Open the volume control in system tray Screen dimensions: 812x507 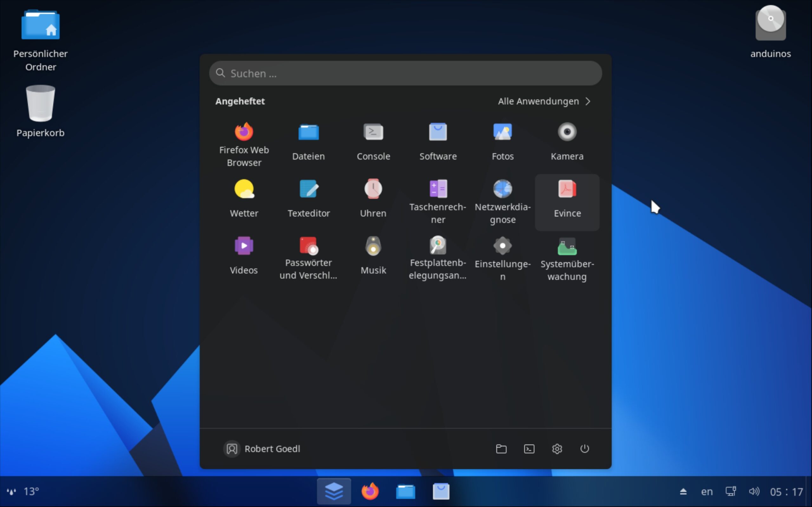pos(754,491)
